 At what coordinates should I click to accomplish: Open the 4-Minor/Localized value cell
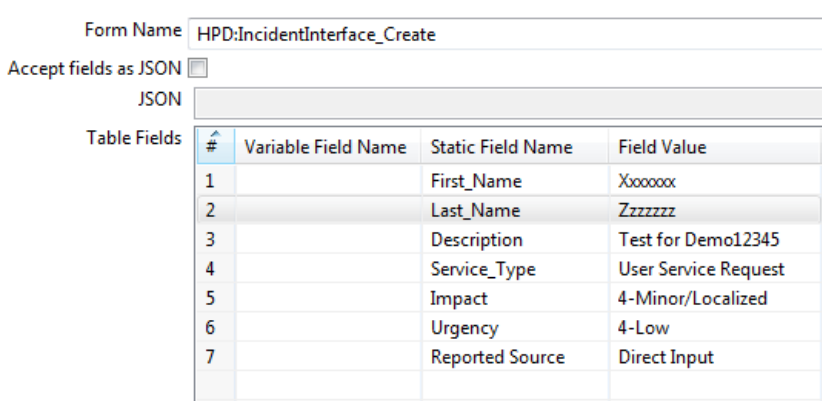(692, 298)
